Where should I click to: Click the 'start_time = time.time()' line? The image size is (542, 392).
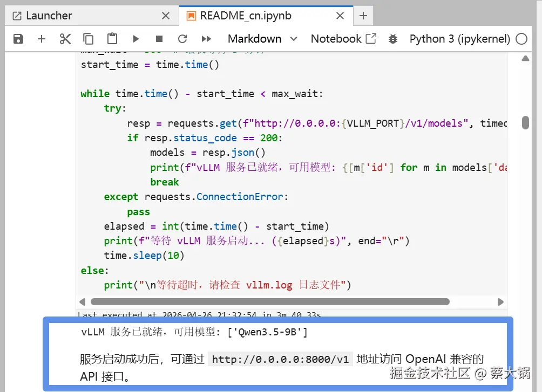click(x=150, y=65)
